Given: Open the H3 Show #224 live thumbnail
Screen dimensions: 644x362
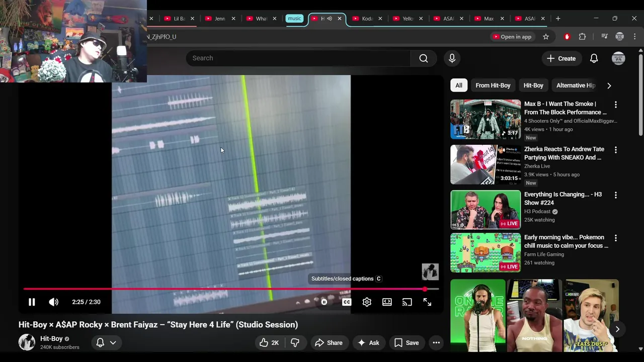Looking at the screenshot, I should click(x=486, y=210).
